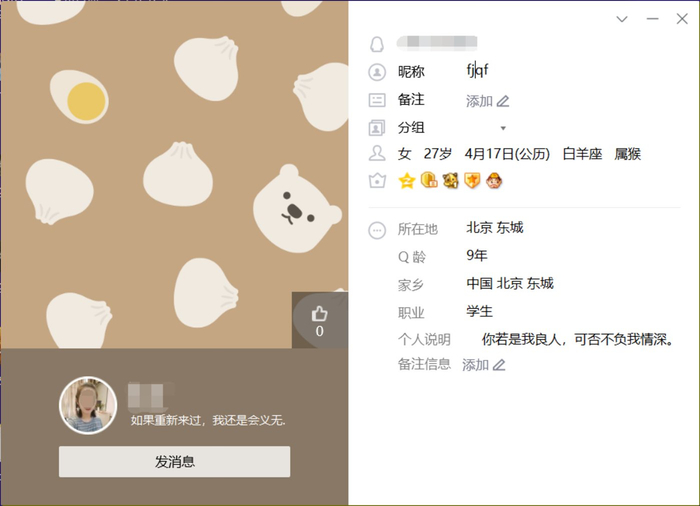The width and height of the screenshot is (700, 506).
Task: Click the 发消息 send message button
Action: [x=175, y=461]
